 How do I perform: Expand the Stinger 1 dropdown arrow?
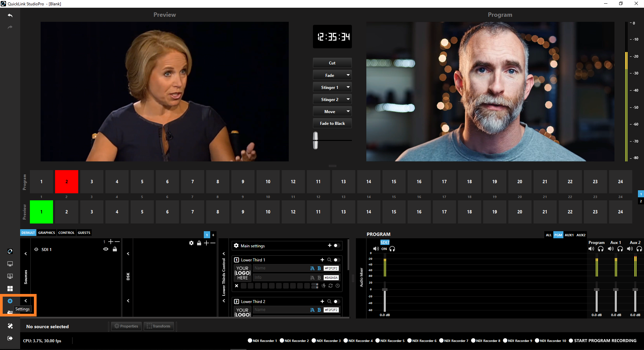point(348,87)
